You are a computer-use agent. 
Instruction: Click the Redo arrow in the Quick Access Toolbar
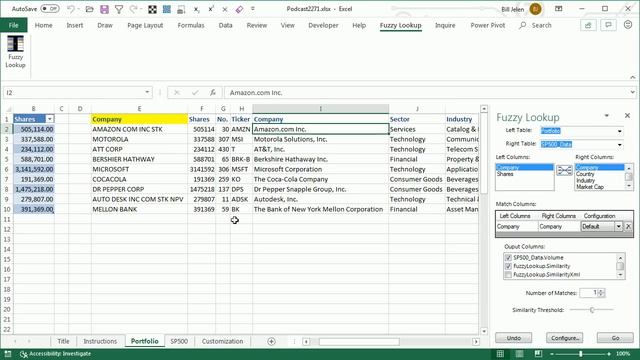click(133, 9)
